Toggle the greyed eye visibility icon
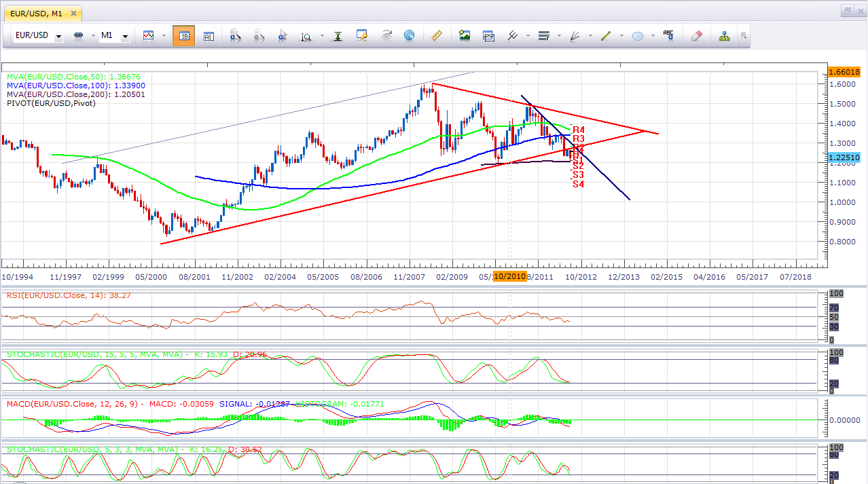Image resolution: width=868 pixels, height=484 pixels. click(x=387, y=36)
